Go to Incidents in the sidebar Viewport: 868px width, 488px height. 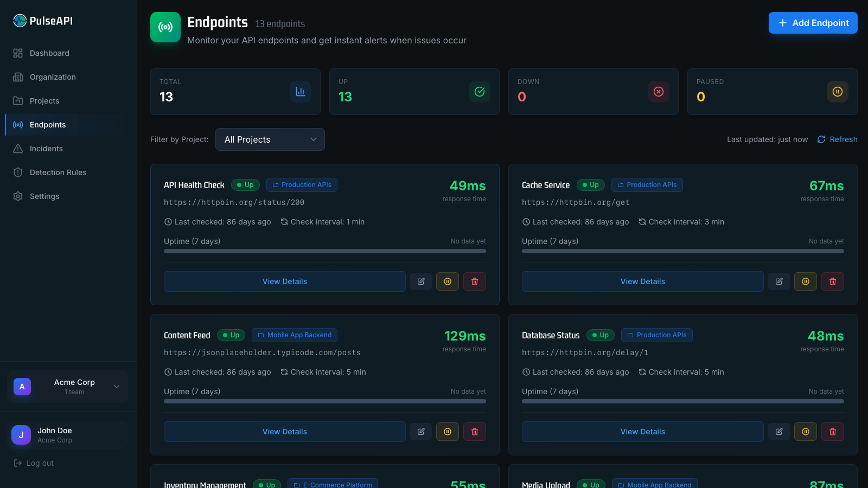click(46, 149)
